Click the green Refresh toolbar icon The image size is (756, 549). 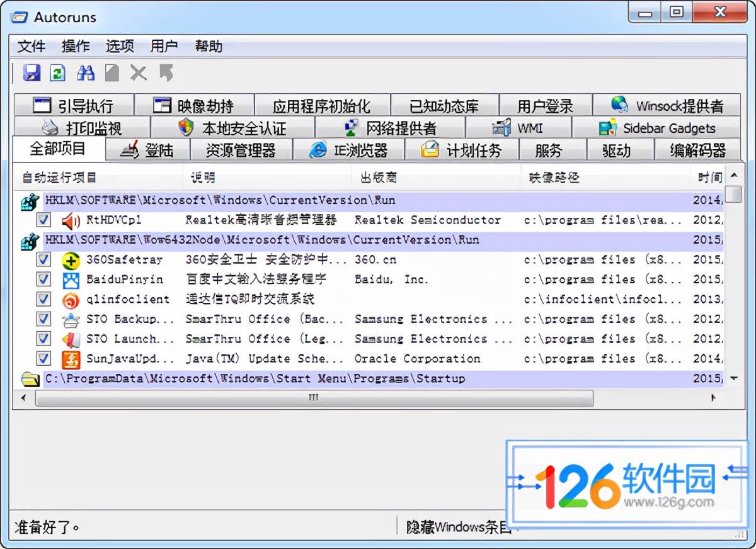click(58, 73)
